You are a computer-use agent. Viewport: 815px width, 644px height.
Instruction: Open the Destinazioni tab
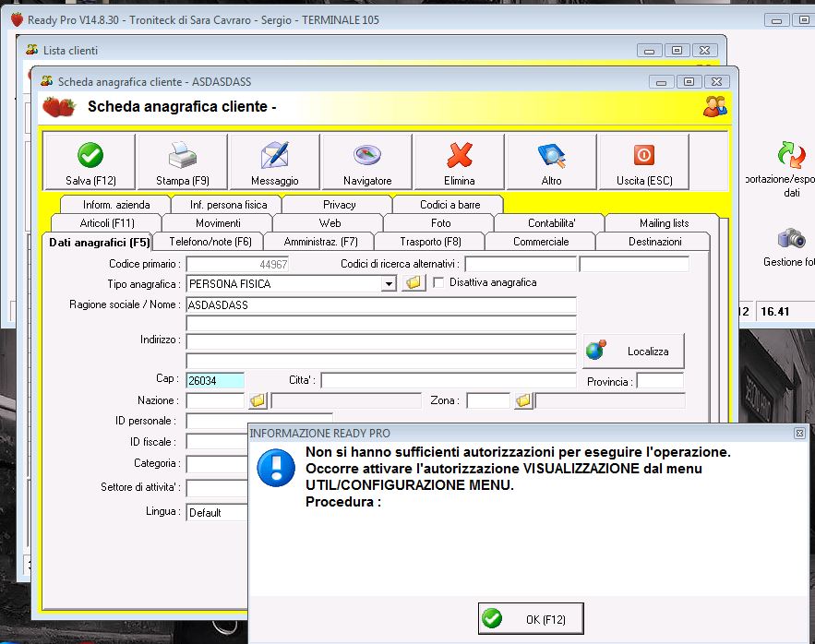pos(654,242)
